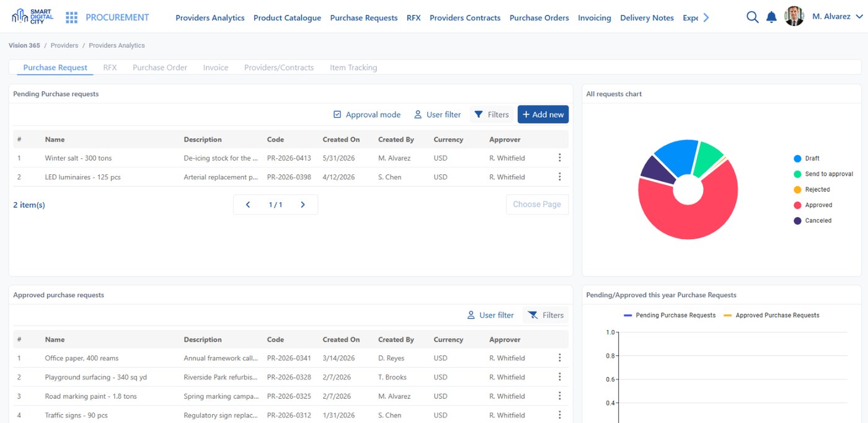Image resolution: width=868 pixels, height=423 pixels.
Task: Open User filter in Pending Purchase requests
Action: [x=438, y=115]
